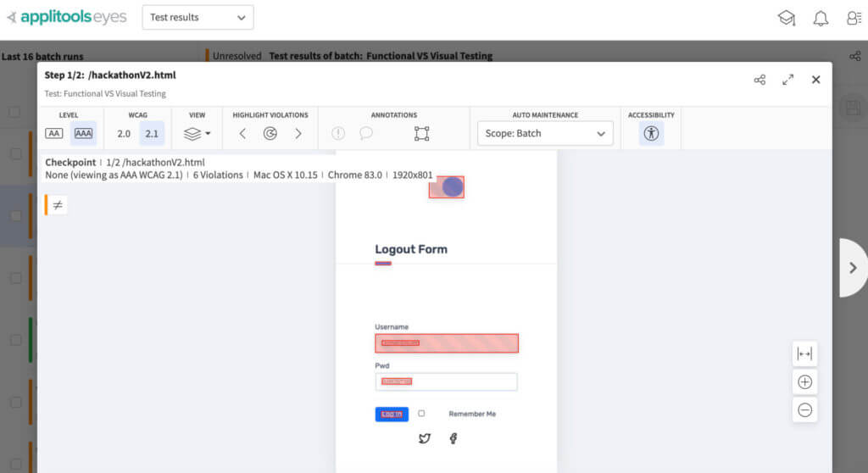Click the highlighted Username field violation

tap(447, 342)
